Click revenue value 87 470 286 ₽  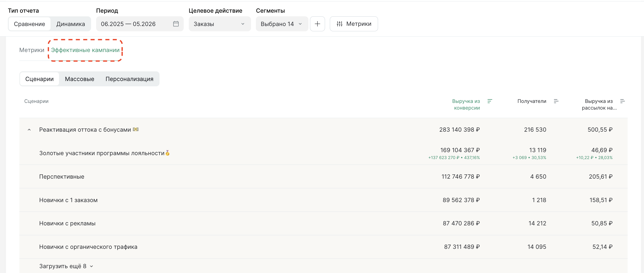[461, 223]
